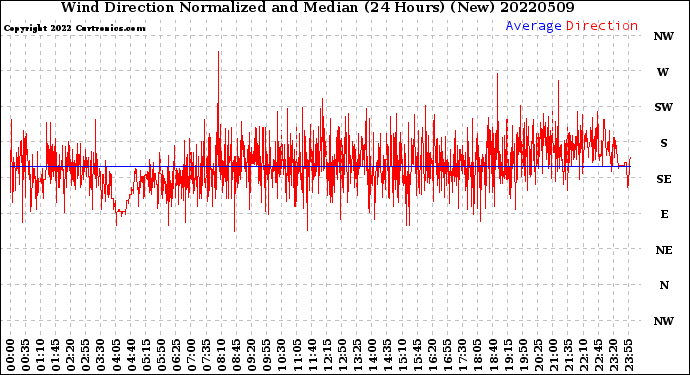690x375 pixels.
Task: Click the 15:45 time label
Action: pyautogui.click(x=418, y=355)
